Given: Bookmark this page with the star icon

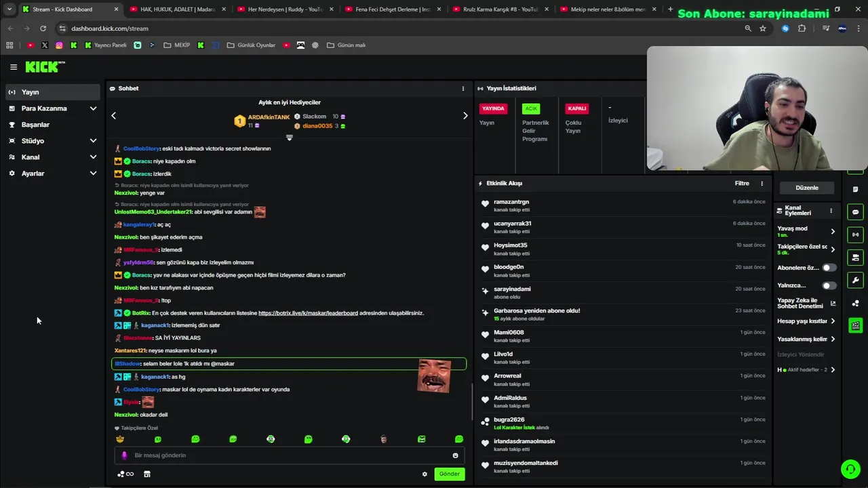Looking at the screenshot, I should point(763,28).
